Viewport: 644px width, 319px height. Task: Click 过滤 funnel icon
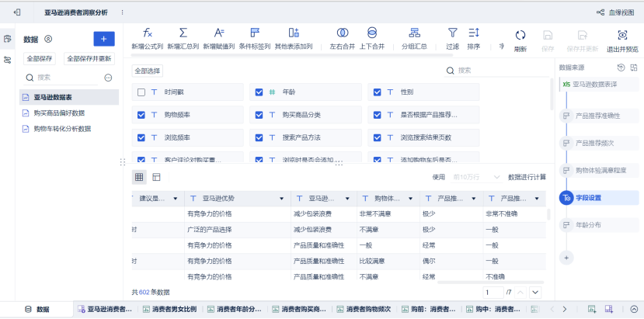(x=452, y=33)
